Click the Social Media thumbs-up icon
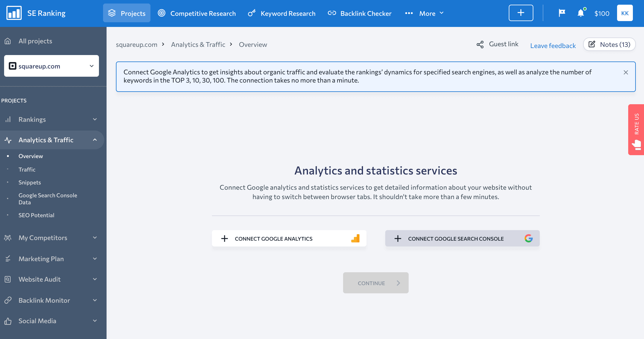This screenshot has height=339, width=644. (8, 321)
